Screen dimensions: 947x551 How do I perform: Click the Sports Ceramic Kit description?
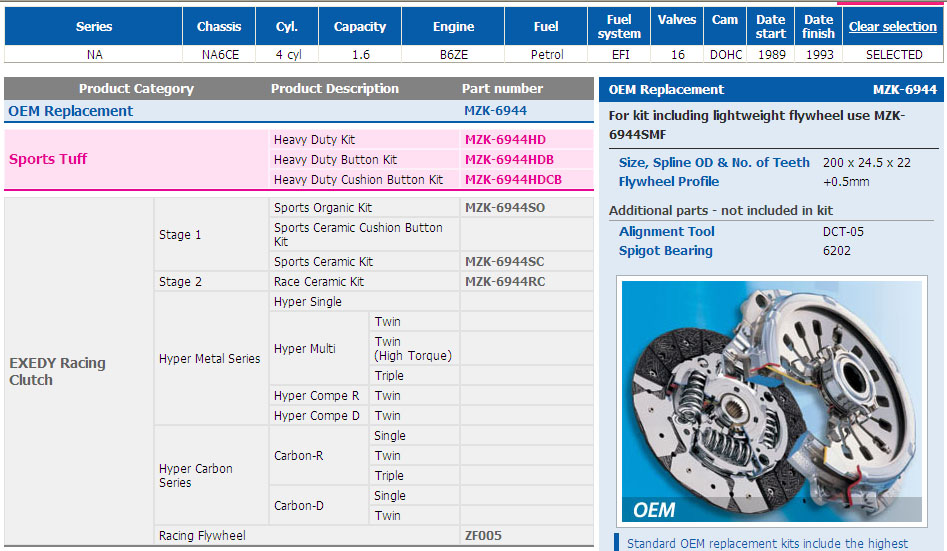[x=323, y=262]
